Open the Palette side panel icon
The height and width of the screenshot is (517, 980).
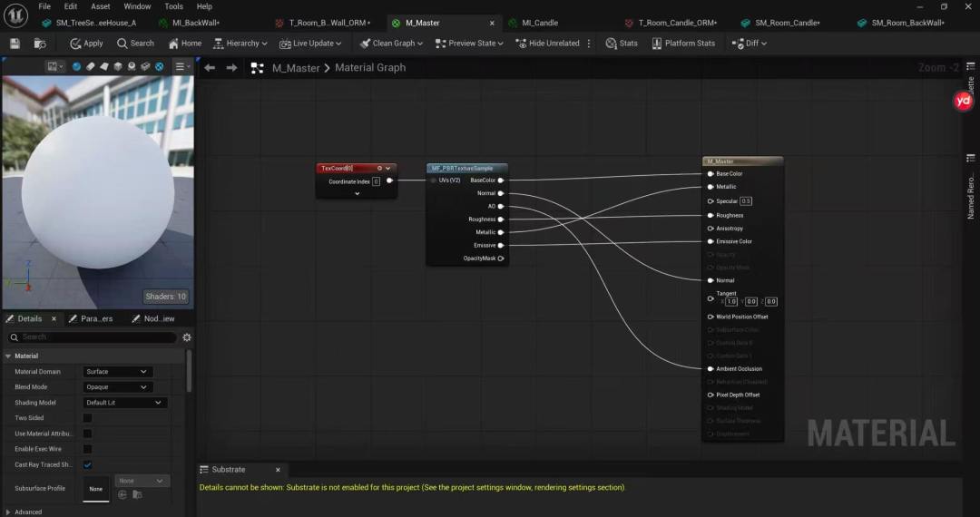(x=971, y=67)
